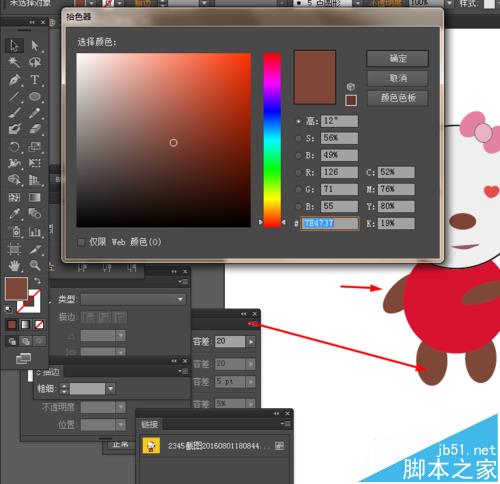The width and height of the screenshot is (500, 484).
Task: Swap fill and stroke colors arrow
Action: pos(37,281)
